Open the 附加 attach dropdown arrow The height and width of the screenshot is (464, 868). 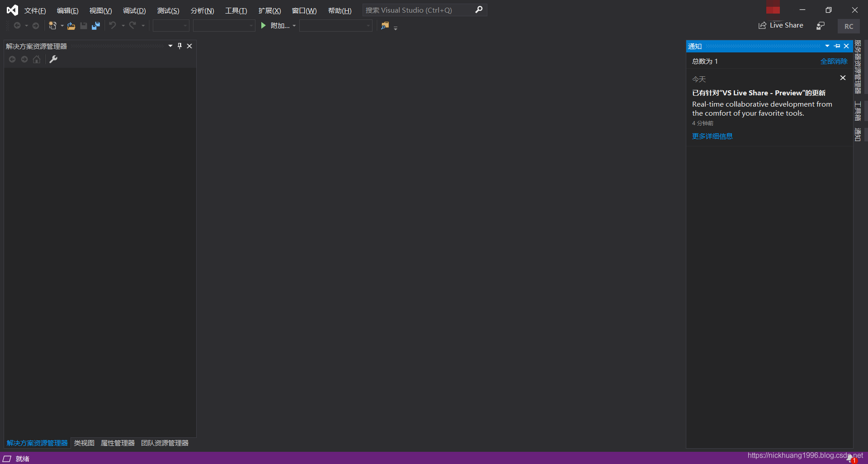click(294, 25)
